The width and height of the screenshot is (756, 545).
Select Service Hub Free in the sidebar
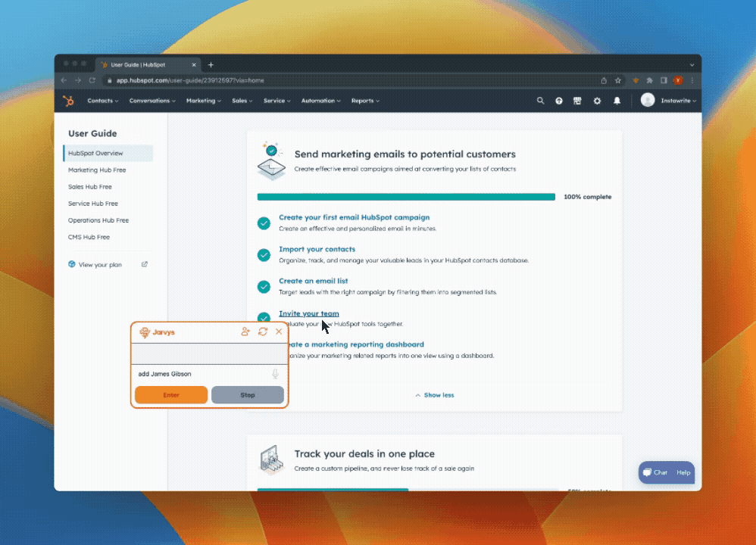[x=93, y=204]
